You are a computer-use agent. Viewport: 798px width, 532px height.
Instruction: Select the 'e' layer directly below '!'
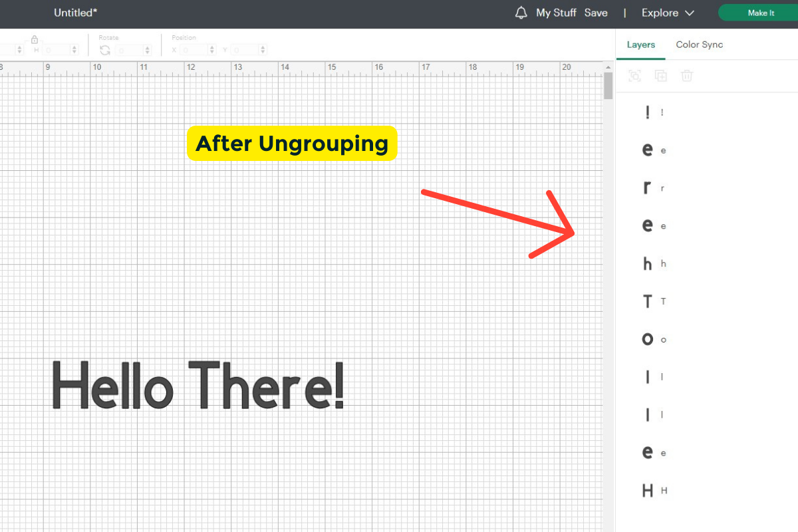point(707,150)
